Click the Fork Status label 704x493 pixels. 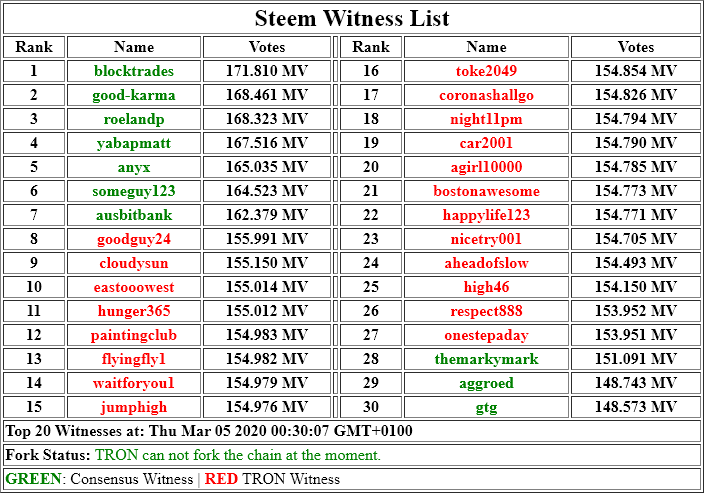coord(48,455)
